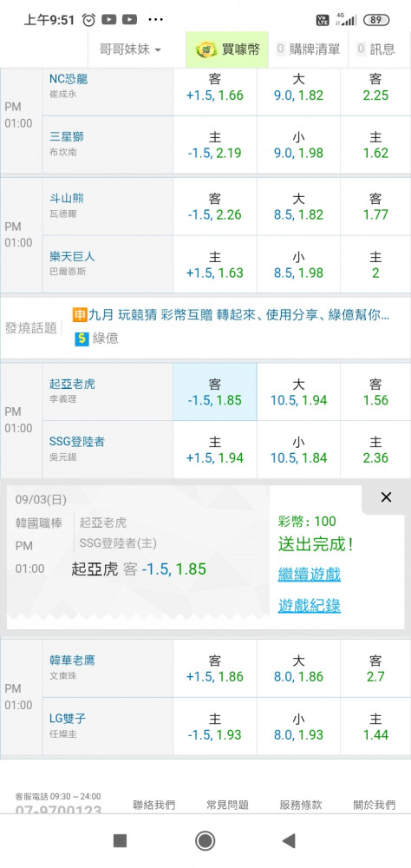This screenshot has height=868, width=411.
Task: Click the 遊戲紀錄 link
Action: click(310, 606)
